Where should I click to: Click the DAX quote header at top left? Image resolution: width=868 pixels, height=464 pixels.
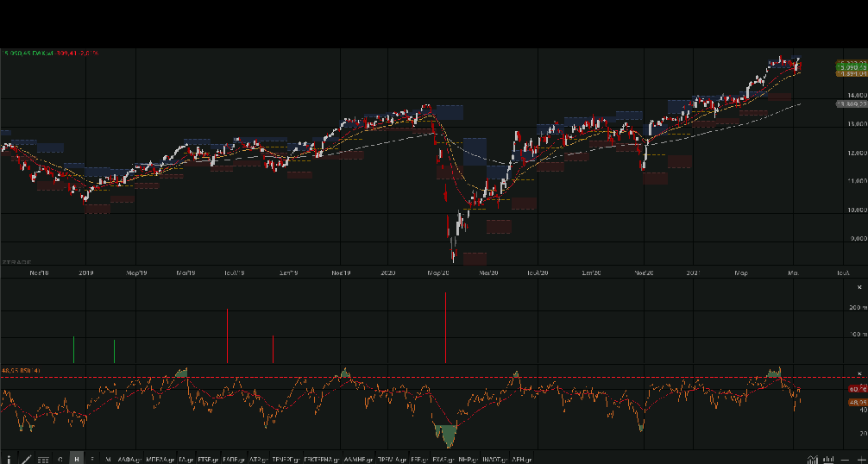(x=50, y=53)
